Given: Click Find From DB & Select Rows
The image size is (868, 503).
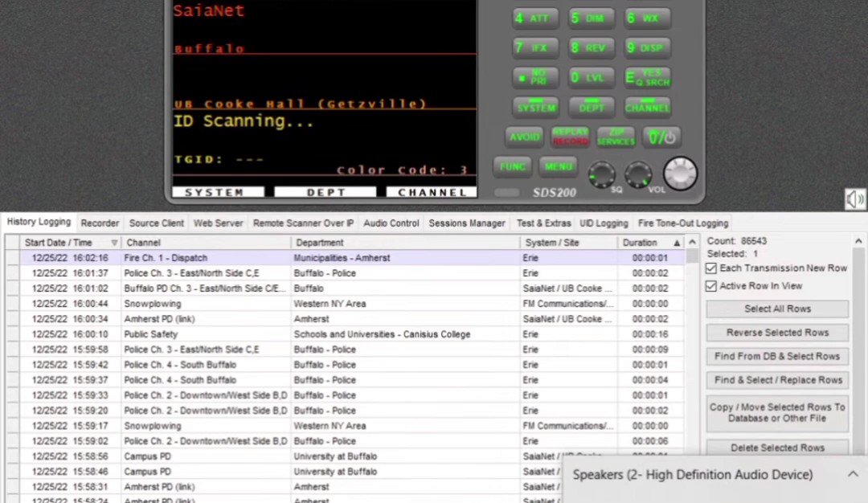Looking at the screenshot, I should point(777,357).
